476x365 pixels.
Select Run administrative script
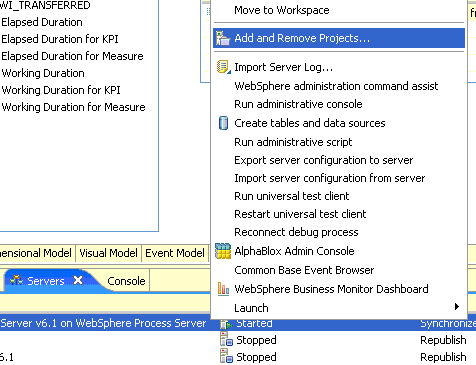point(339,142)
